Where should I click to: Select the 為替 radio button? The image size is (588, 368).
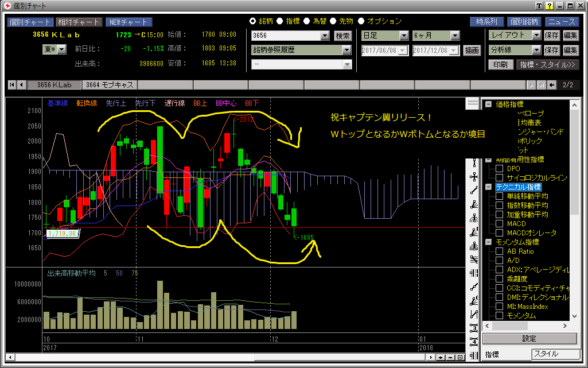[307, 21]
